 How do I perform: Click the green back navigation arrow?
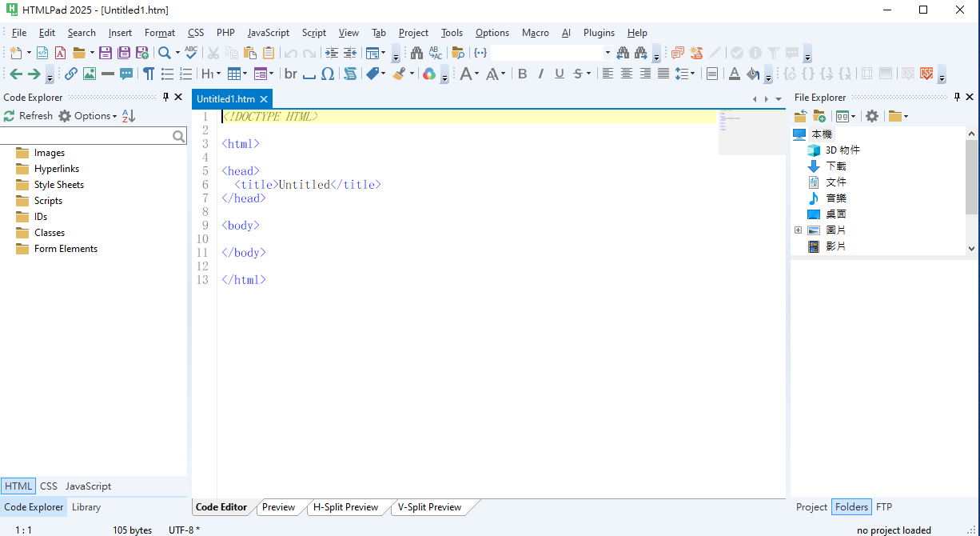tap(16, 74)
